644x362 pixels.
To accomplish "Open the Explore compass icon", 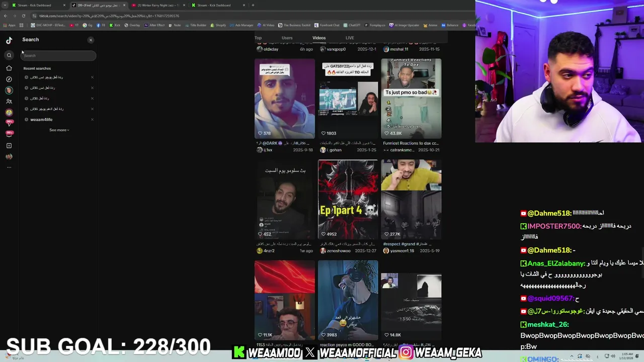I will coord(9,79).
